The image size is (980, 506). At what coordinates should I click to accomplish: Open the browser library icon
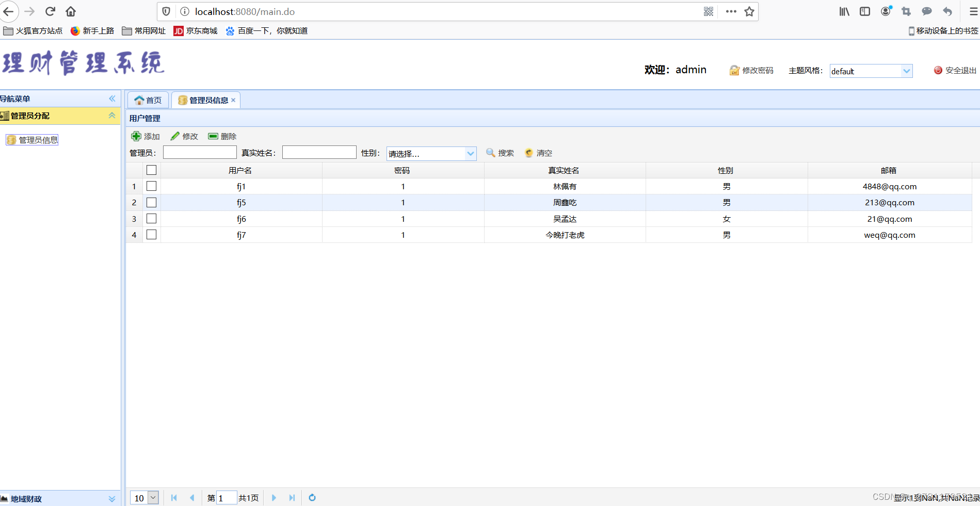tap(844, 11)
